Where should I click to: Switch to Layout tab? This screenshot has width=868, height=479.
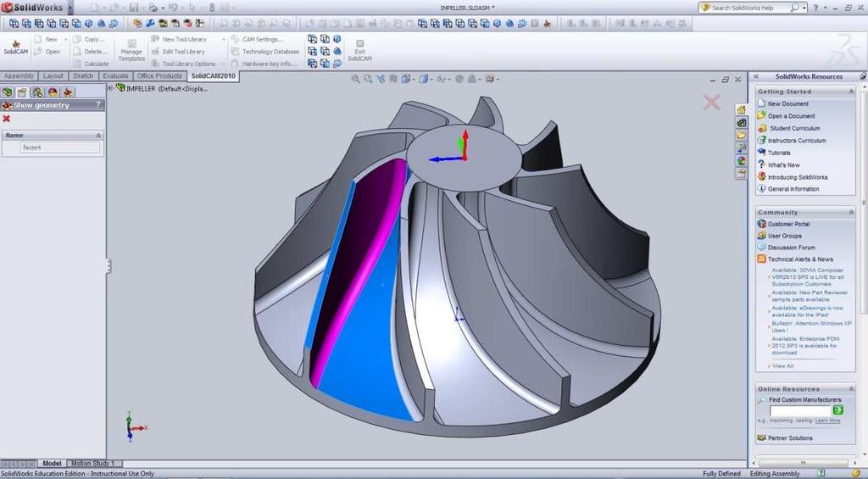[x=53, y=75]
